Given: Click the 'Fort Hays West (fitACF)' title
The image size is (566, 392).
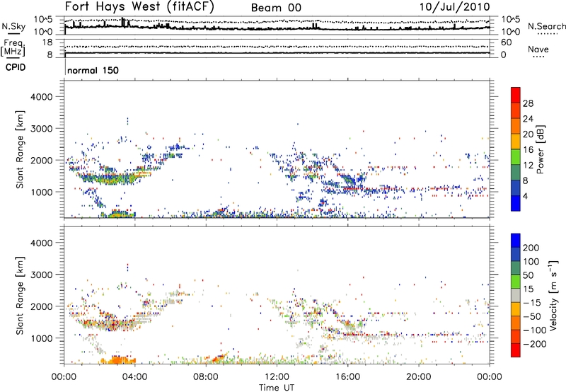Looking at the screenshot, I should [x=139, y=7].
